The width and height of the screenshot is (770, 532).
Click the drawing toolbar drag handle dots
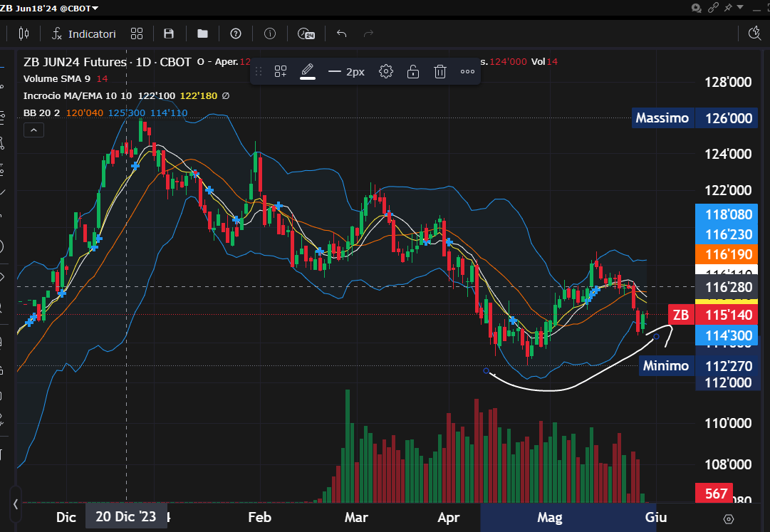point(259,72)
